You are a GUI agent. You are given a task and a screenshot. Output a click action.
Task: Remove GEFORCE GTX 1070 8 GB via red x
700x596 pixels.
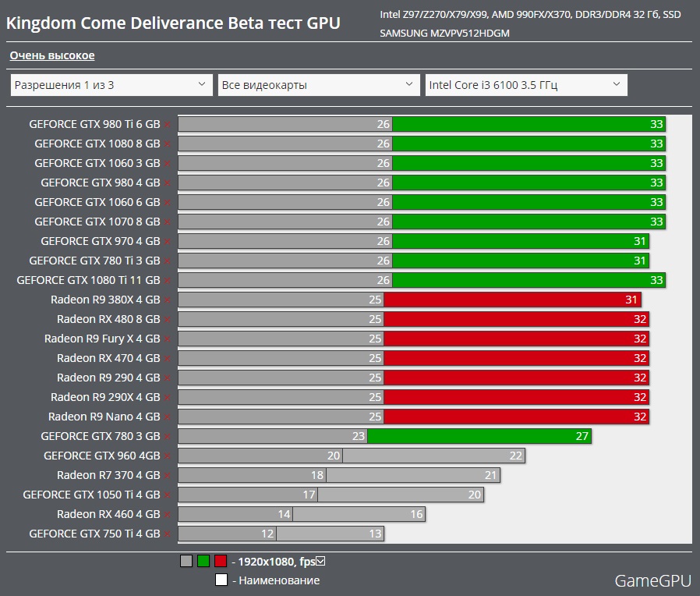coord(168,222)
